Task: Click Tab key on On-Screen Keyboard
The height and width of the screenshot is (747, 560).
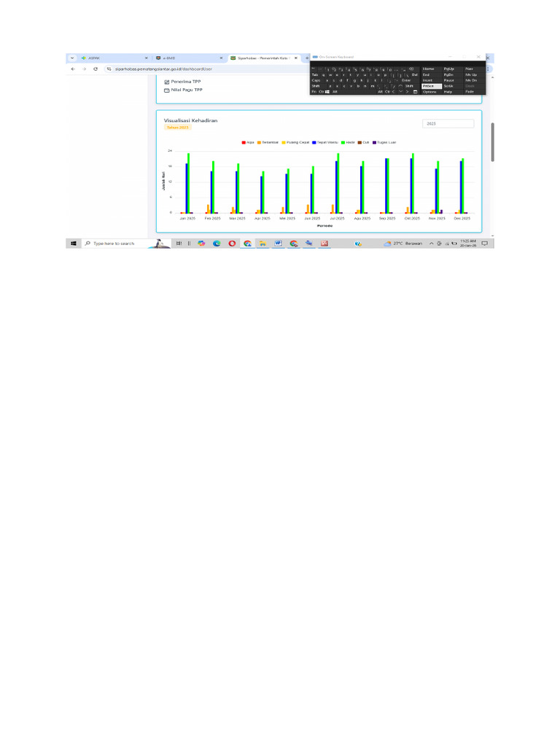Action: [x=315, y=75]
